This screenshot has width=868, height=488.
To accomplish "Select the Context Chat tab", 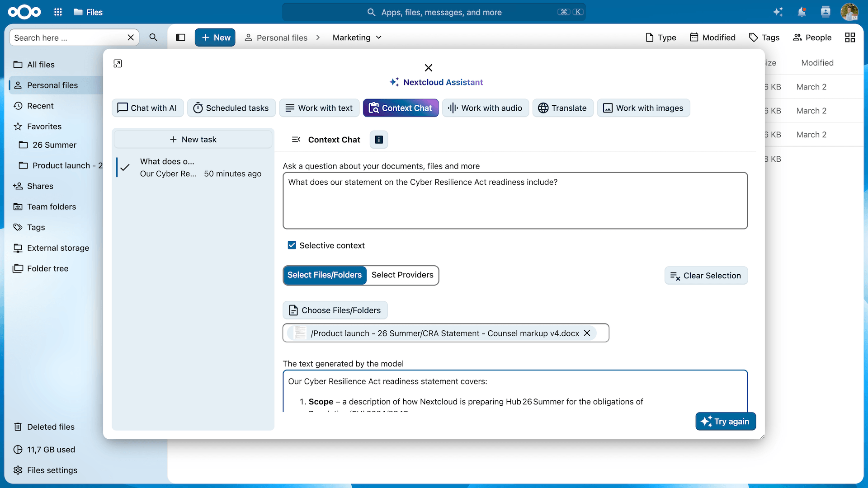I will [x=401, y=108].
